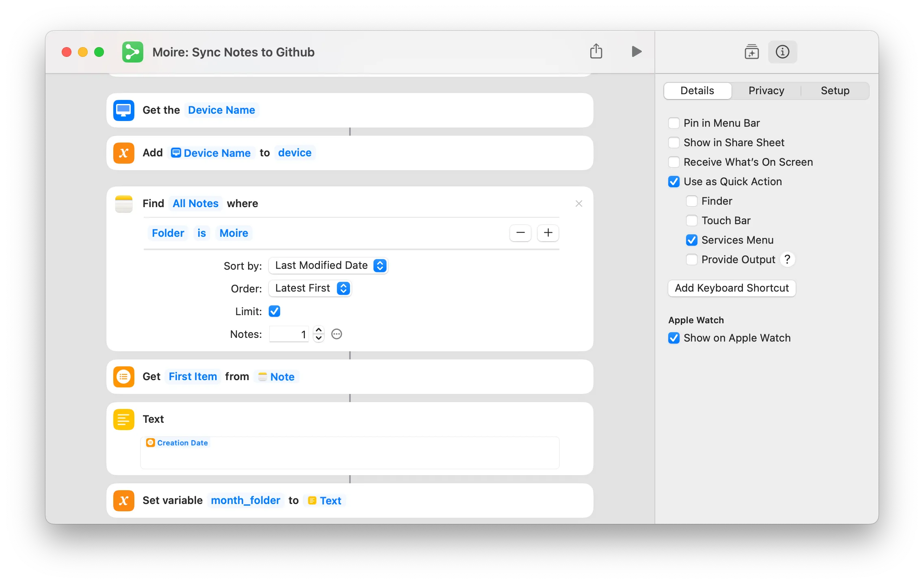Click the shortcut details info icon
Viewport: 924px width, 584px height.
(782, 52)
